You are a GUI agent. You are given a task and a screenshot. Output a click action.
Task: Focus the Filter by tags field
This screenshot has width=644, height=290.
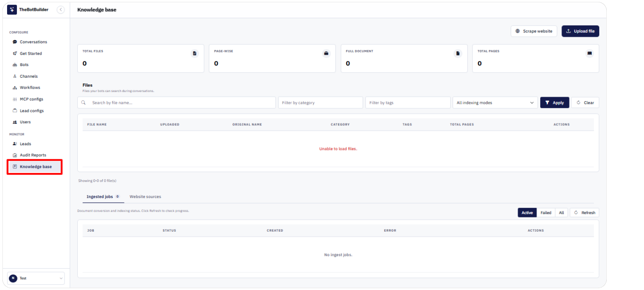click(x=408, y=102)
